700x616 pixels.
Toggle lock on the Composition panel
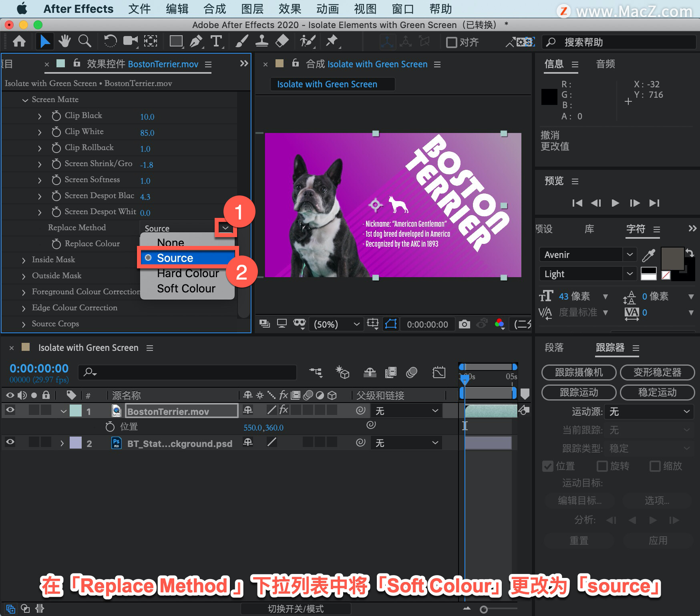(x=295, y=63)
